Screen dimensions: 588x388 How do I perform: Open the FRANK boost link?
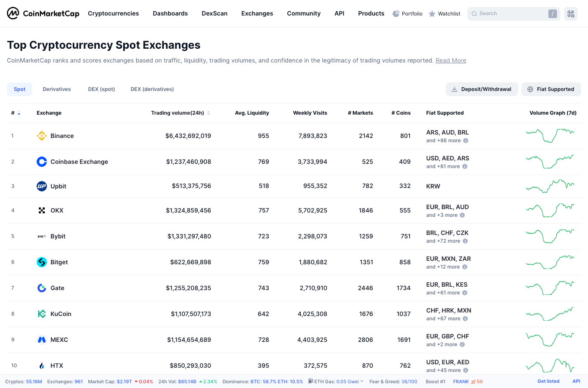tap(460, 382)
